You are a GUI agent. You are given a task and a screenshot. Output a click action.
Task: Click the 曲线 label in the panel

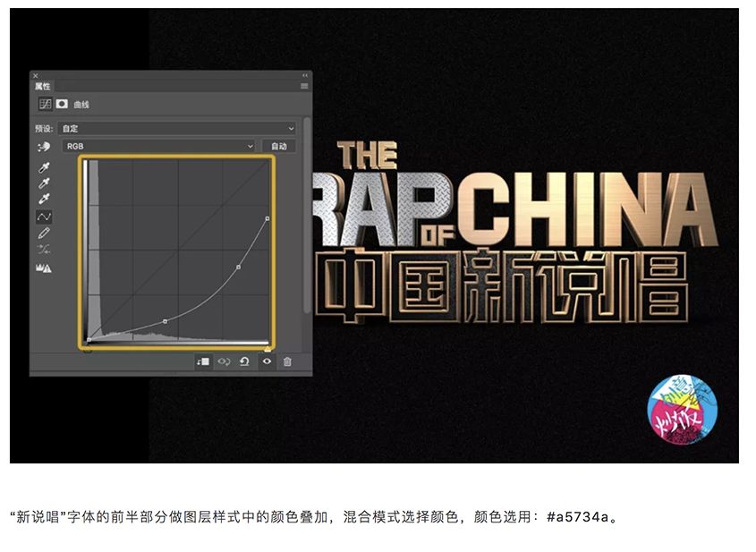(x=81, y=105)
